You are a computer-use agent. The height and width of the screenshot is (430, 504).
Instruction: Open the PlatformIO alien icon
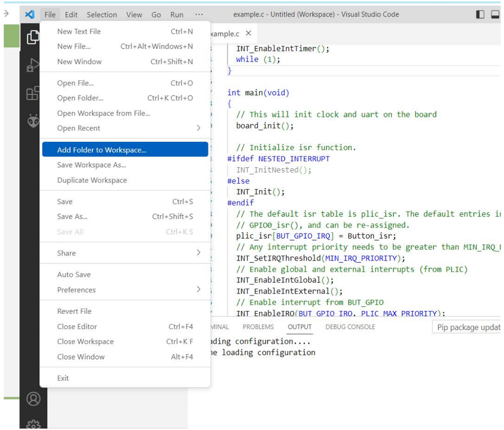coord(33,121)
